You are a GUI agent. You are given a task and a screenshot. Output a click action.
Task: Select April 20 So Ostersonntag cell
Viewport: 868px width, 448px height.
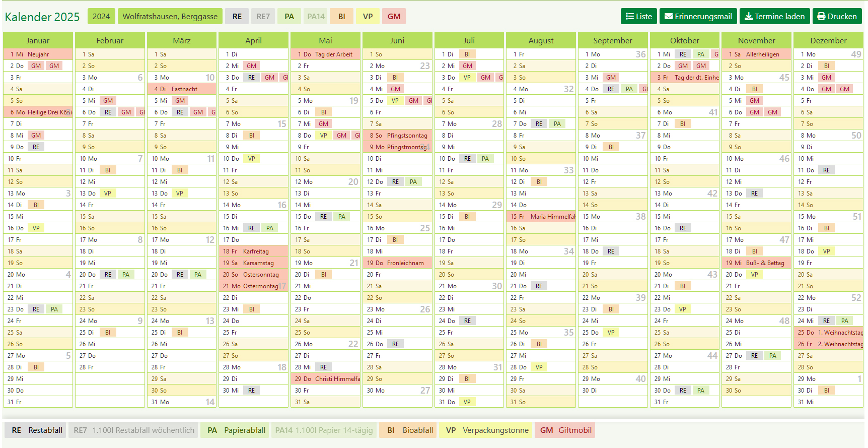(254, 274)
